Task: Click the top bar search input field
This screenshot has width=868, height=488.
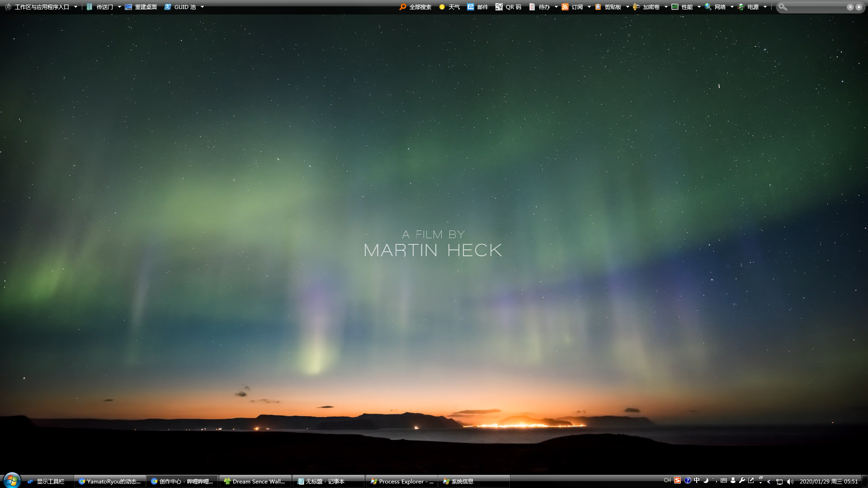Action: coord(816,7)
